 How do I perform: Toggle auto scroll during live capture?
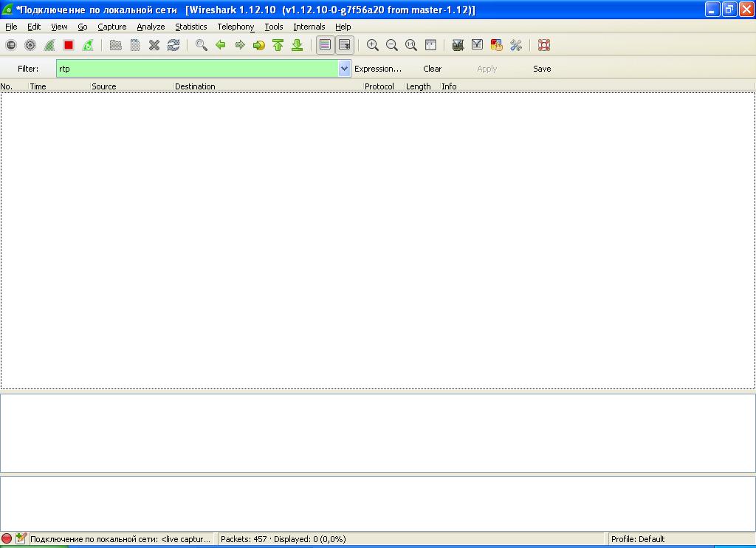click(344, 45)
